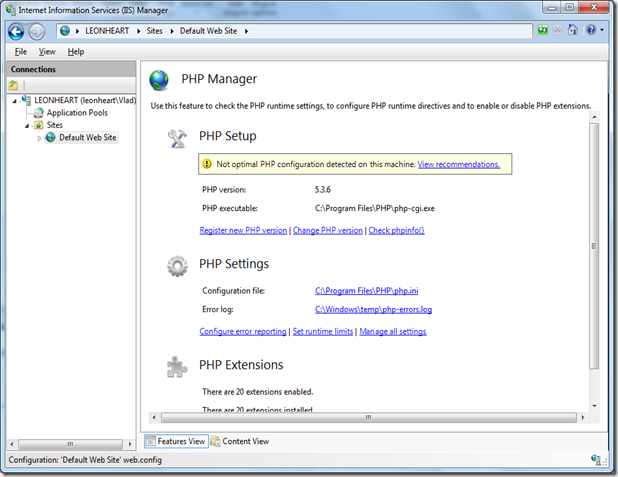Open Check phpinfo() link

click(396, 231)
